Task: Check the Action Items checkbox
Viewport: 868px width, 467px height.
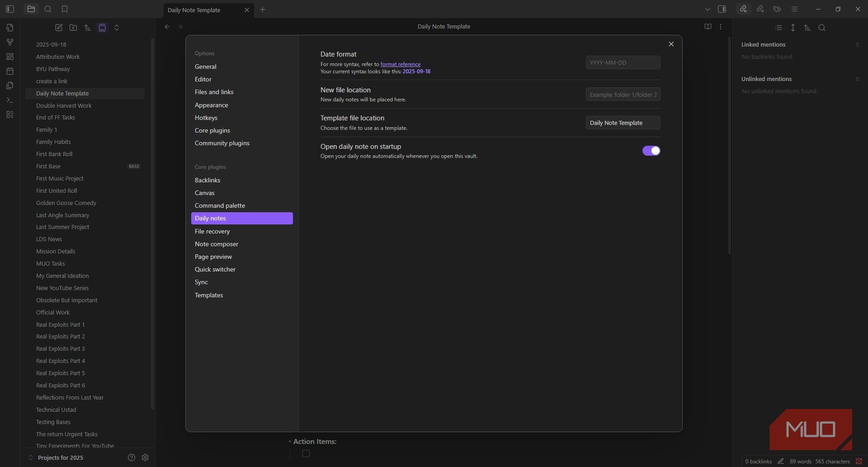Action: pos(306,453)
